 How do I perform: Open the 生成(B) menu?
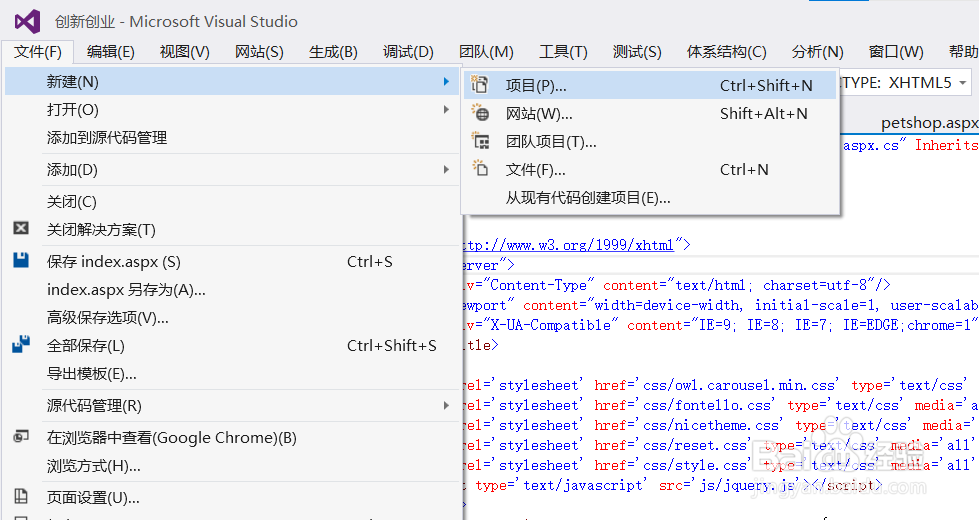[x=333, y=52]
